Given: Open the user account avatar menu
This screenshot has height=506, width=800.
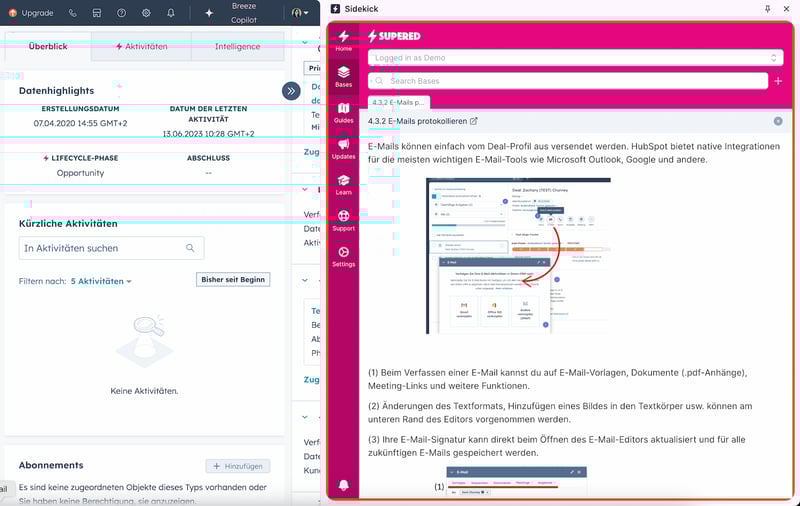Looking at the screenshot, I should [300, 13].
